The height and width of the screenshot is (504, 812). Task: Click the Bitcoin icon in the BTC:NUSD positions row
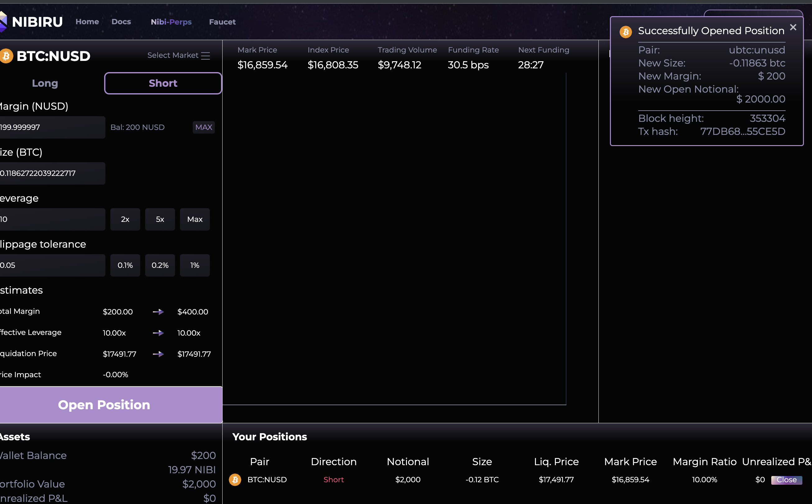(x=235, y=480)
